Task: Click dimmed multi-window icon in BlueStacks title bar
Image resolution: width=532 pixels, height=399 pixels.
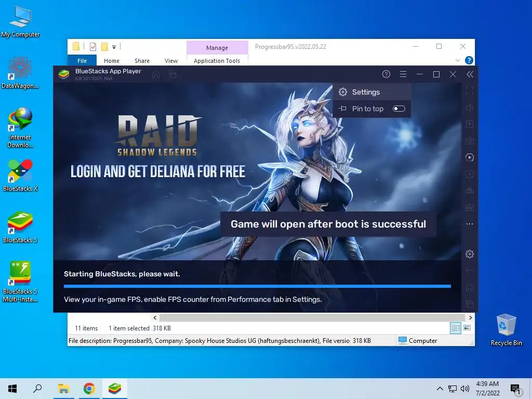Action: 172,75
